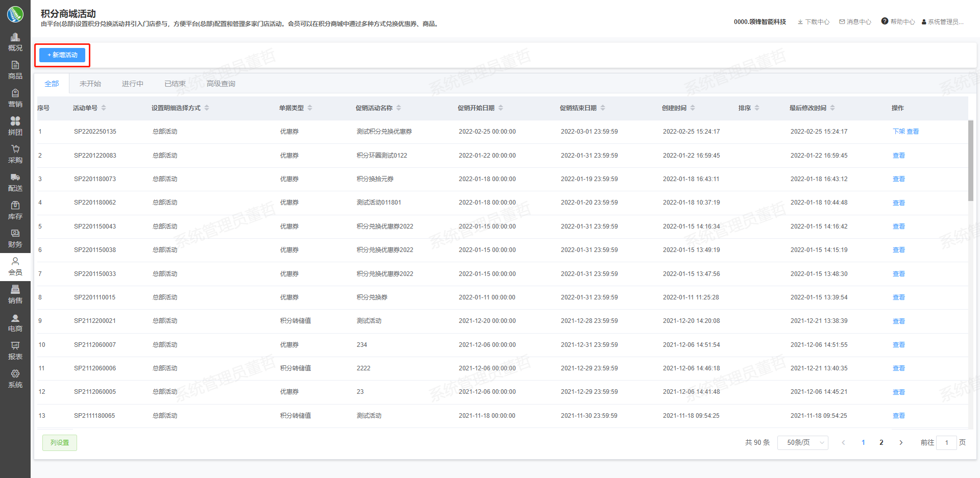
Task: Go to 拼团 group-buy sidebar icon
Action: pos(15,121)
